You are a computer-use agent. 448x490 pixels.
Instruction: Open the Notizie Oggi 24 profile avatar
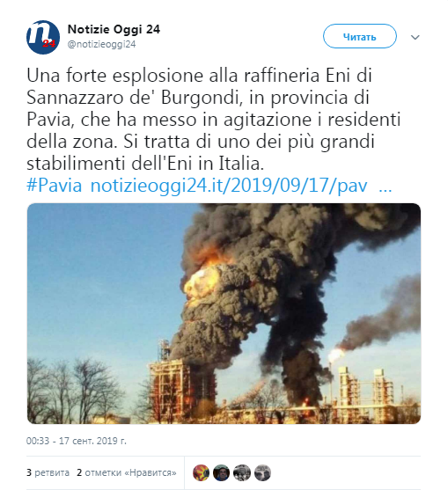pyautogui.click(x=43, y=37)
